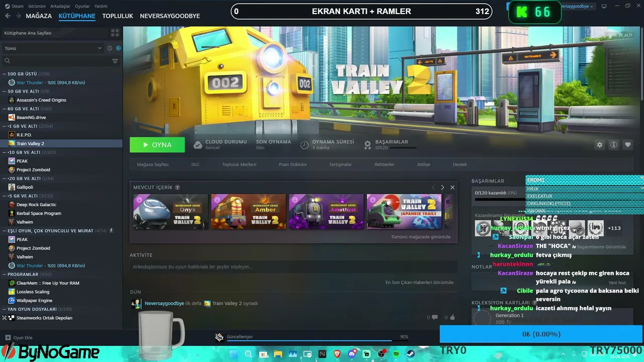Open the Mağaza Sayfası link
This screenshot has height=362, width=644.
[153, 164]
